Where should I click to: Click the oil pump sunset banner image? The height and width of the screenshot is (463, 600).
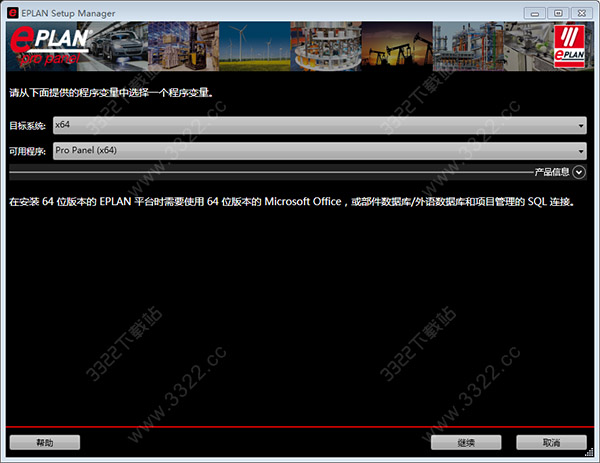click(x=397, y=46)
